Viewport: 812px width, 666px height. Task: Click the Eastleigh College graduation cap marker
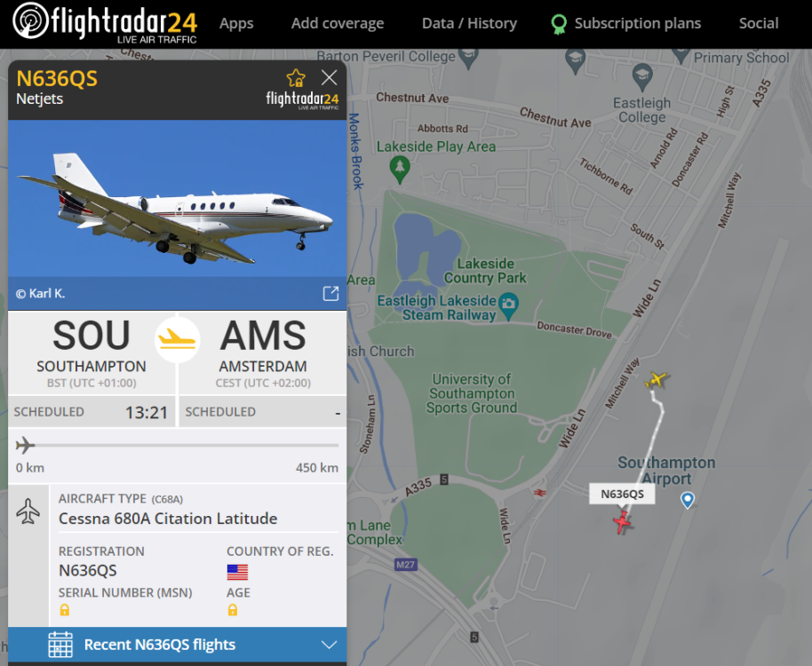coord(642,77)
